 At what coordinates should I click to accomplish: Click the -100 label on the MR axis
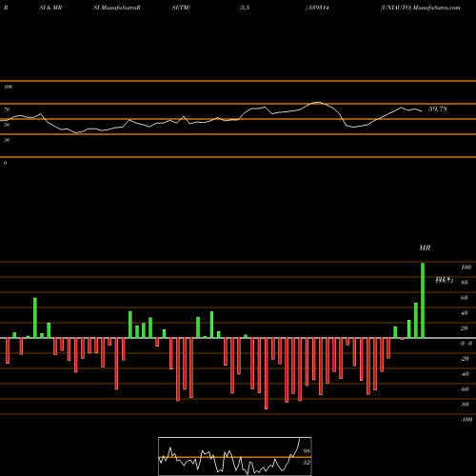(x=466, y=420)
